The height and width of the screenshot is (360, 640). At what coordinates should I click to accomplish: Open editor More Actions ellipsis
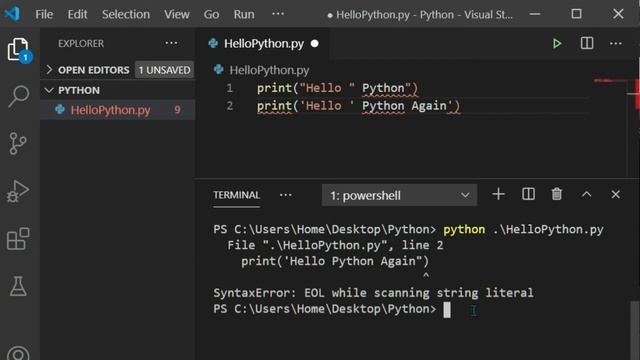(616, 43)
